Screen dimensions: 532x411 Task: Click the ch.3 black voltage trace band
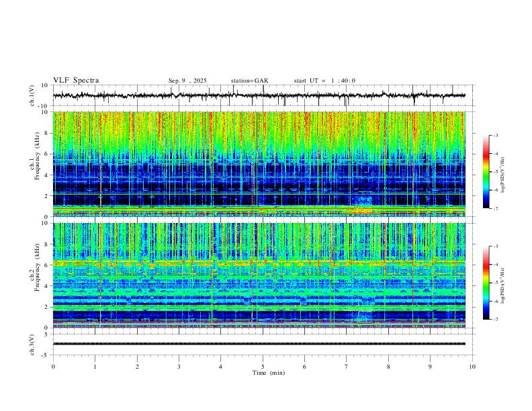click(259, 344)
